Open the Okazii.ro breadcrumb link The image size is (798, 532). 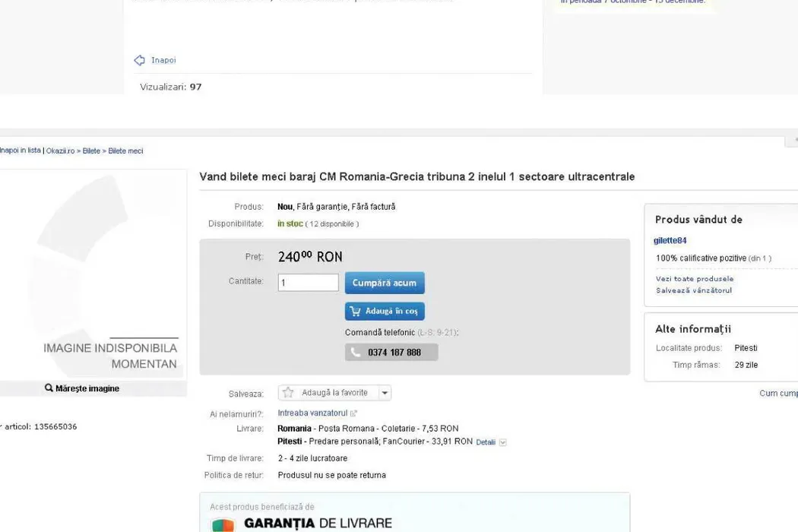pos(60,151)
